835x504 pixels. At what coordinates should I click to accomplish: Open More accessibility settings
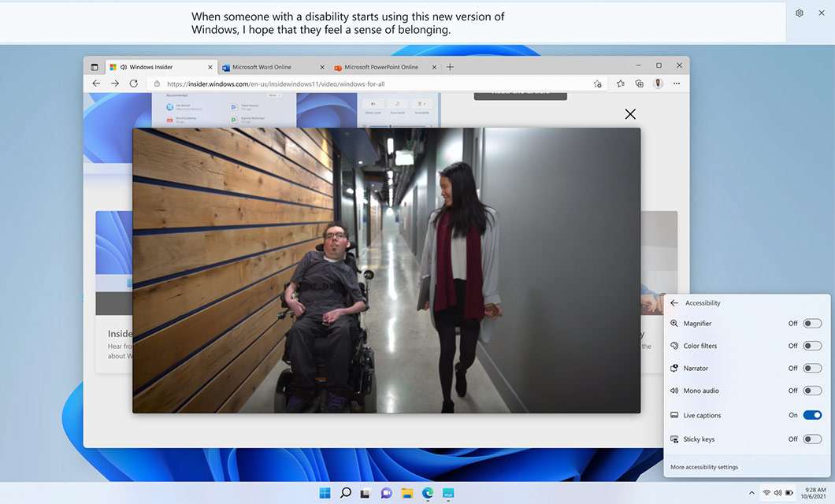click(x=704, y=466)
